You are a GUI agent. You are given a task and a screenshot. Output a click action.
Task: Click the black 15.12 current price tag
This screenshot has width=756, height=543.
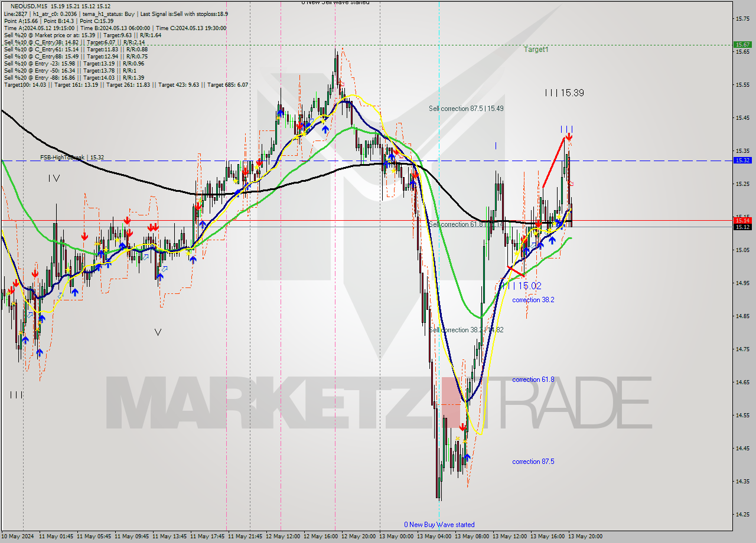coord(742,227)
